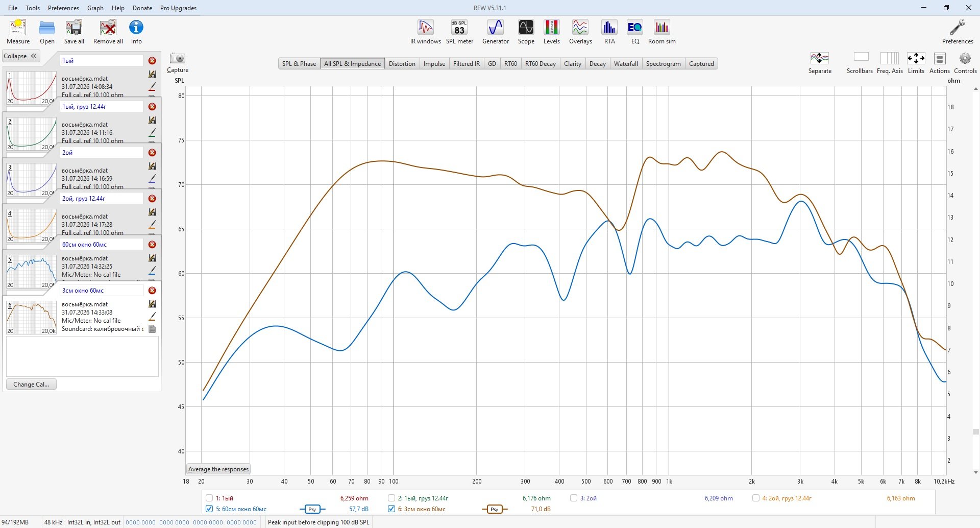Launch the signal Generator
Viewport: 980px width, 528px height.
tap(495, 32)
